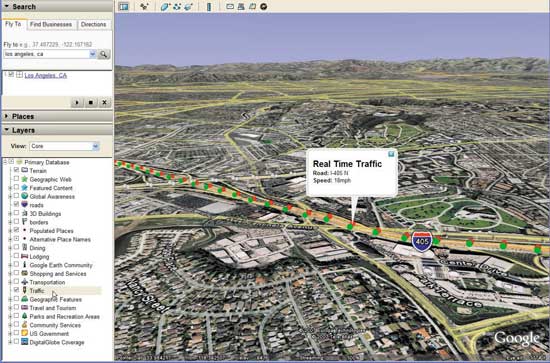Click the fly-to search input field
Screen dimensions: 550x363
(x=47, y=54)
